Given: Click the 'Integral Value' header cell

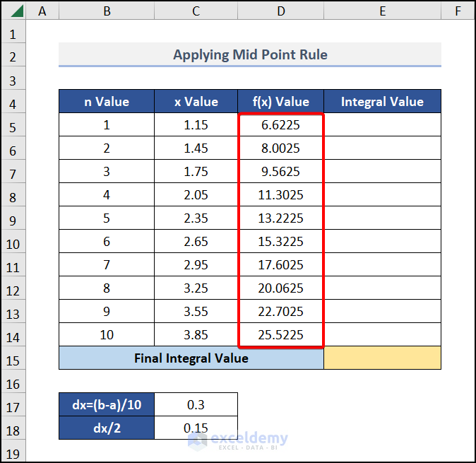Looking at the screenshot, I should pos(382,102).
